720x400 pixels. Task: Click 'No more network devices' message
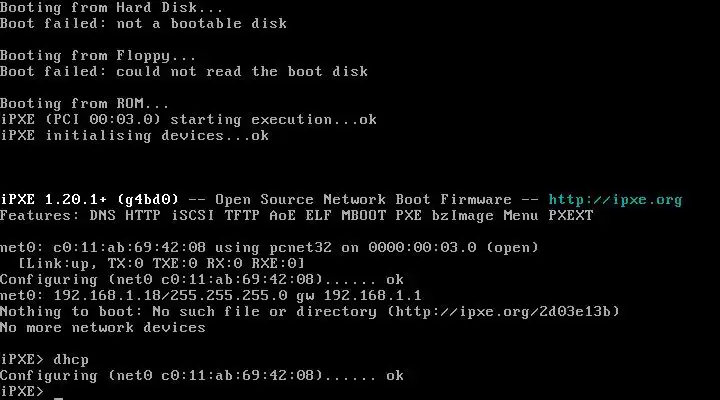pos(102,328)
